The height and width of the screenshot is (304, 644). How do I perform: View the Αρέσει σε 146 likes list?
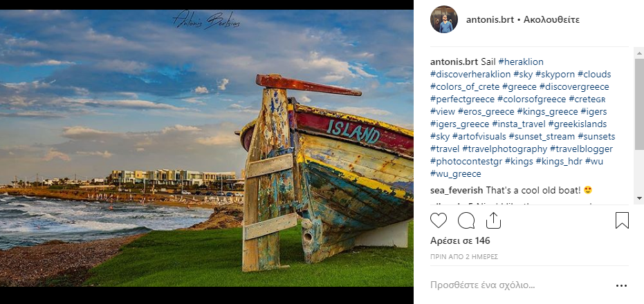click(x=460, y=241)
